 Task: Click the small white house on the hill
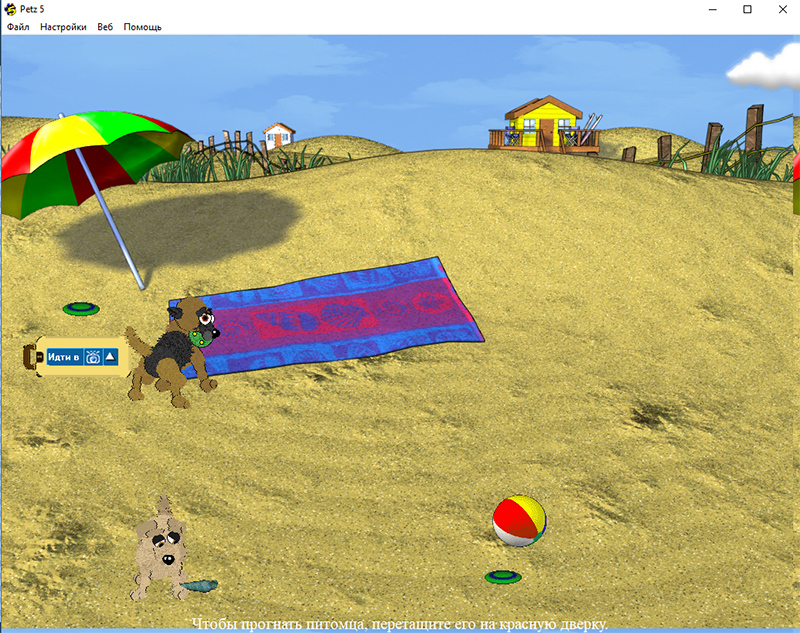(x=279, y=135)
